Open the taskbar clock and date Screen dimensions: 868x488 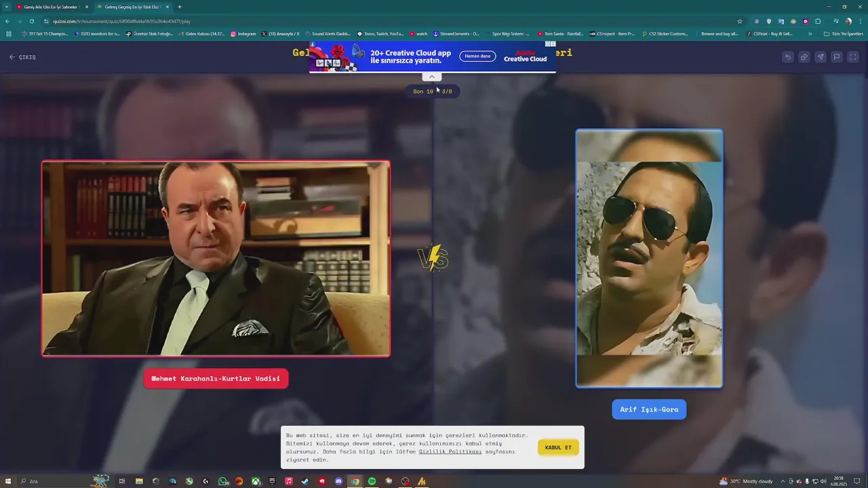point(839,481)
